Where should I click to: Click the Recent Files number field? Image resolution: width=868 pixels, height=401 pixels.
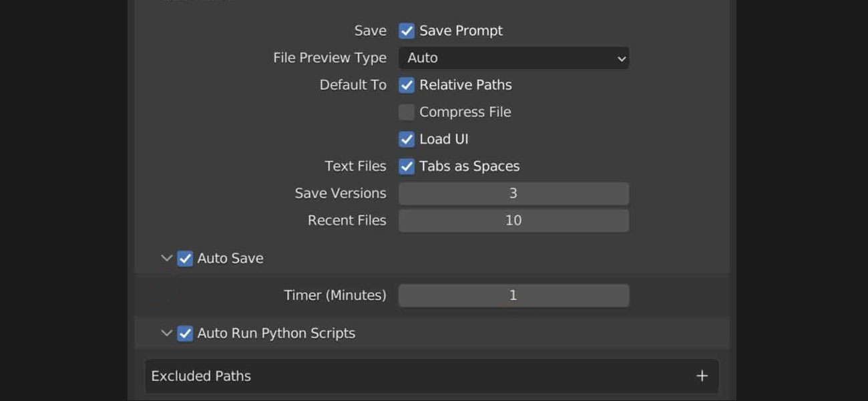pyautogui.click(x=513, y=221)
